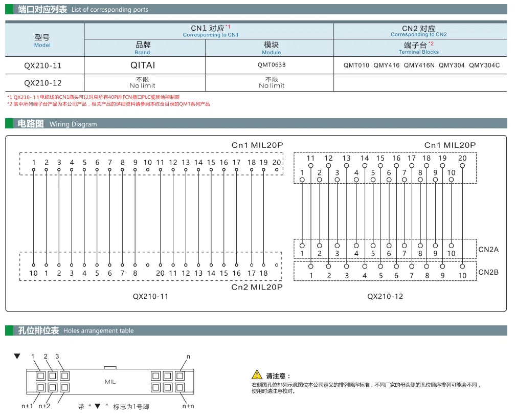Click 'Cn1 MIL20P' label above left diagram

tap(257, 145)
